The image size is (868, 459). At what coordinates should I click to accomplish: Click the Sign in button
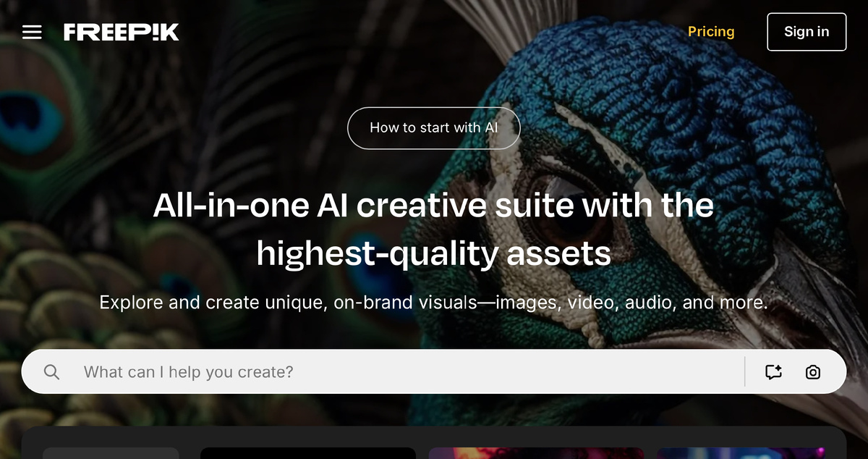click(807, 32)
